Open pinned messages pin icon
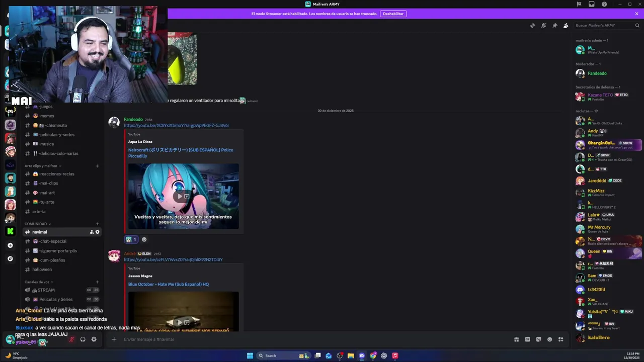 (554, 26)
